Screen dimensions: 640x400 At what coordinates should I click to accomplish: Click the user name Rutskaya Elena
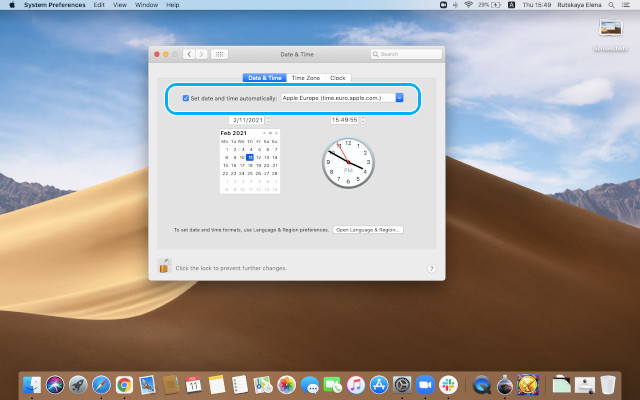tap(579, 5)
